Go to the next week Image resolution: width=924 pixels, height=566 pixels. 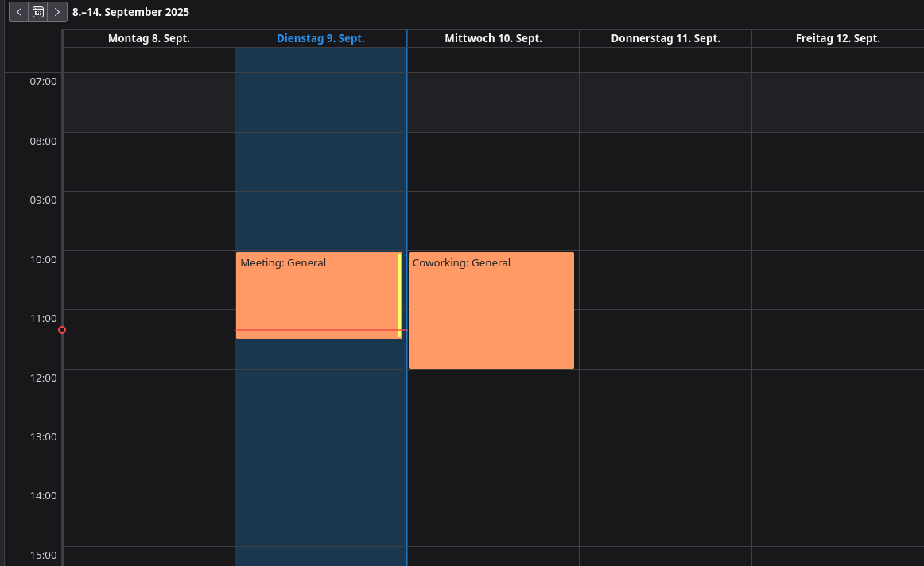(57, 12)
